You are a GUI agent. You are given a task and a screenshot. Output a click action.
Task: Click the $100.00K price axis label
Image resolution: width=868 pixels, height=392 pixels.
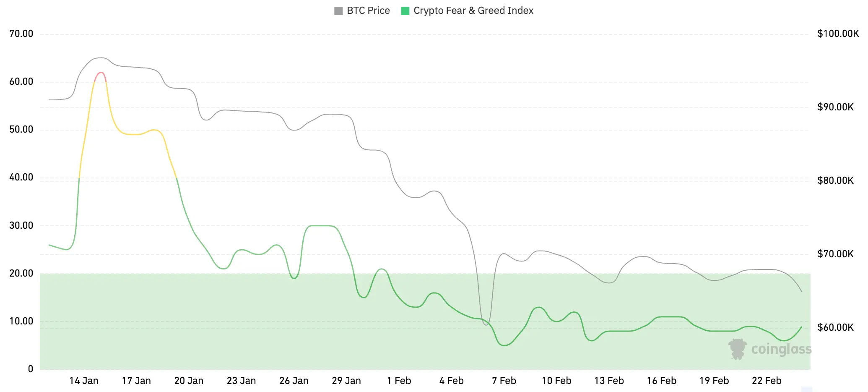click(838, 34)
